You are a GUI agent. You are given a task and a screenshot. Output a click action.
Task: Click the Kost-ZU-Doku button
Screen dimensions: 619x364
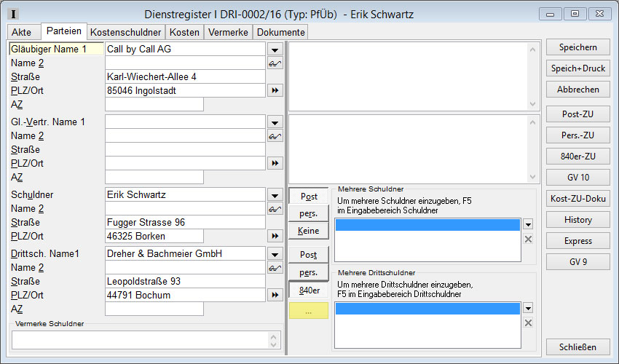click(x=577, y=199)
